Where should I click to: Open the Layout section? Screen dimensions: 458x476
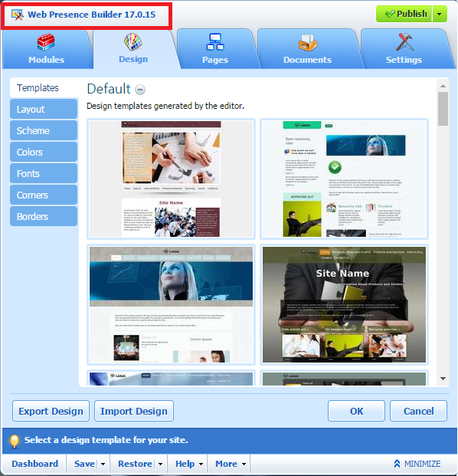44,109
